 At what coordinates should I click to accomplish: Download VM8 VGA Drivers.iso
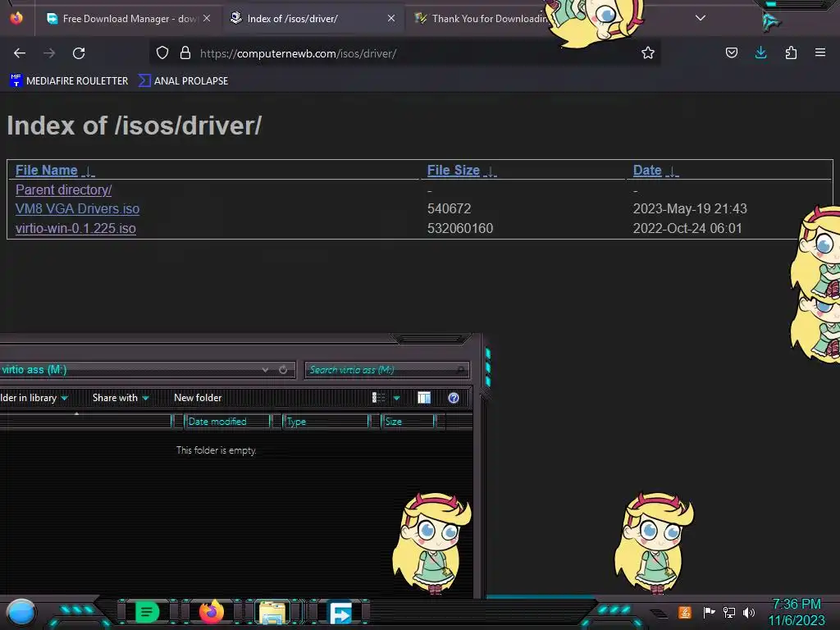pyautogui.click(x=78, y=209)
